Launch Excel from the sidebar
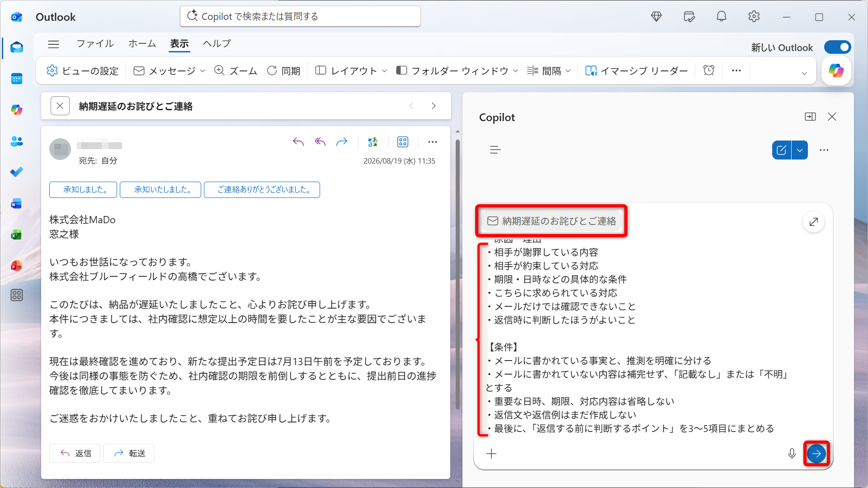The image size is (868, 488). [x=17, y=235]
